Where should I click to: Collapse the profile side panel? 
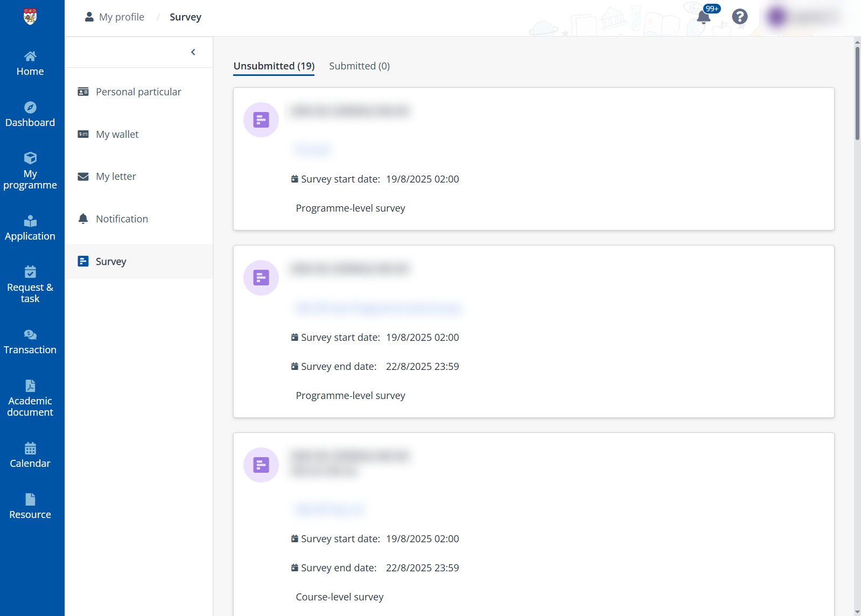pos(193,52)
